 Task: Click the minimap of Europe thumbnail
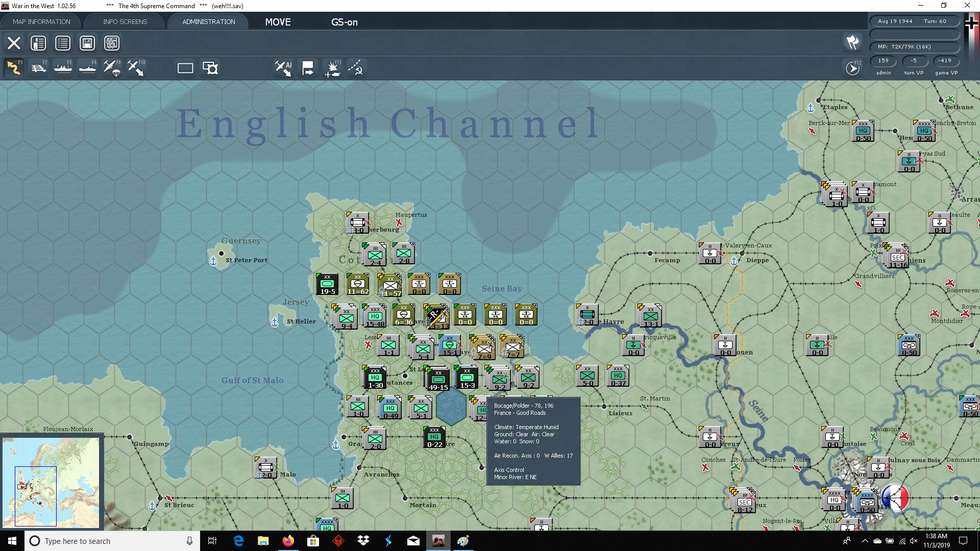(51, 482)
